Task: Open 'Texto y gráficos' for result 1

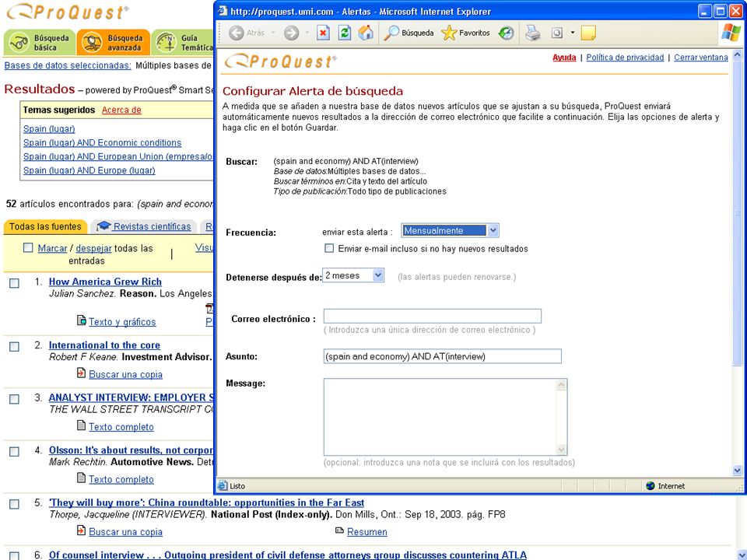Action: click(122, 322)
